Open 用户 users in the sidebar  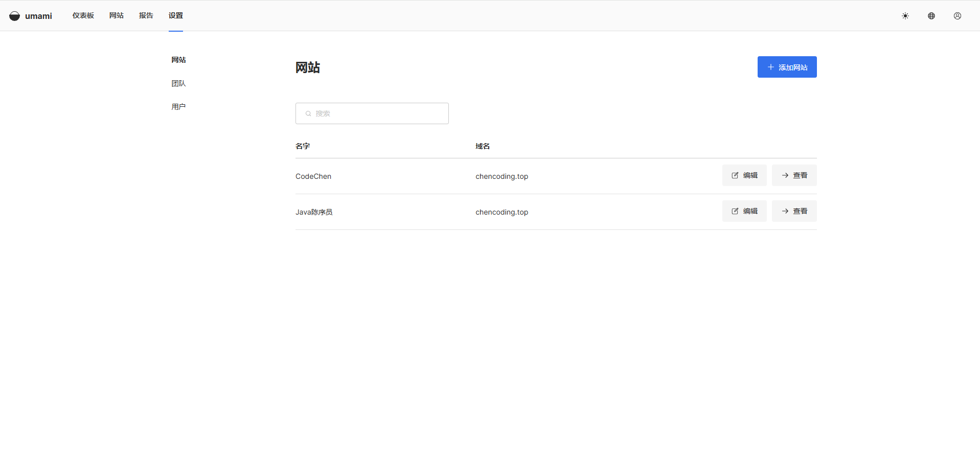point(178,107)
